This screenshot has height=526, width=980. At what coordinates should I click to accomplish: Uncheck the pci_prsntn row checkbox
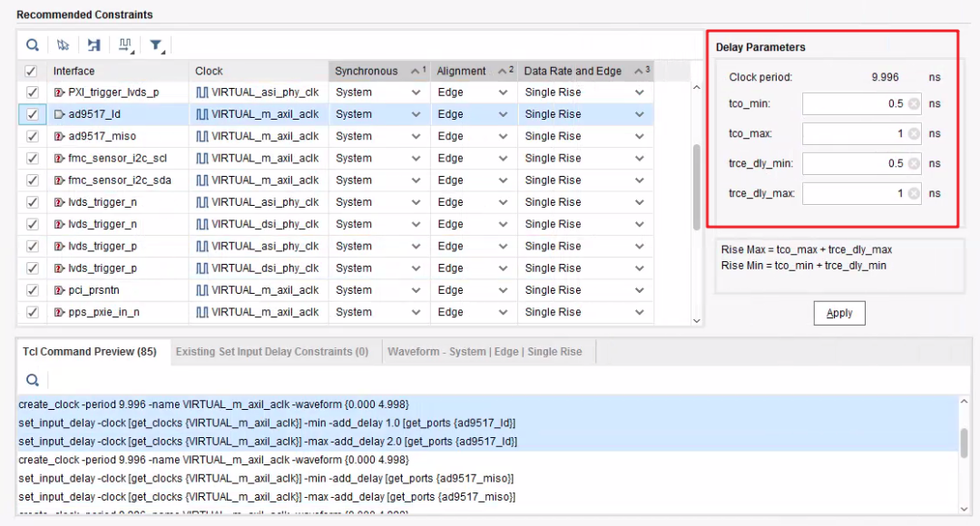tap(32, 290)
